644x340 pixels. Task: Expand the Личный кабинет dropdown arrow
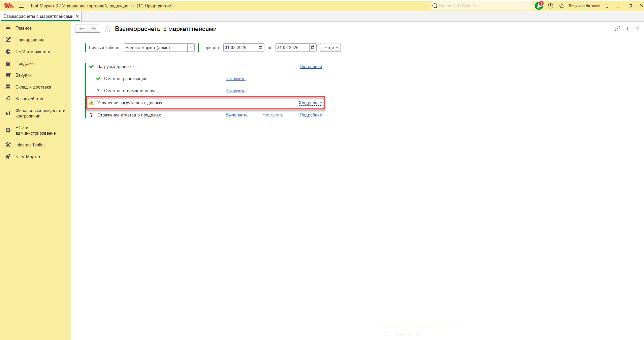tap(191, 47)
